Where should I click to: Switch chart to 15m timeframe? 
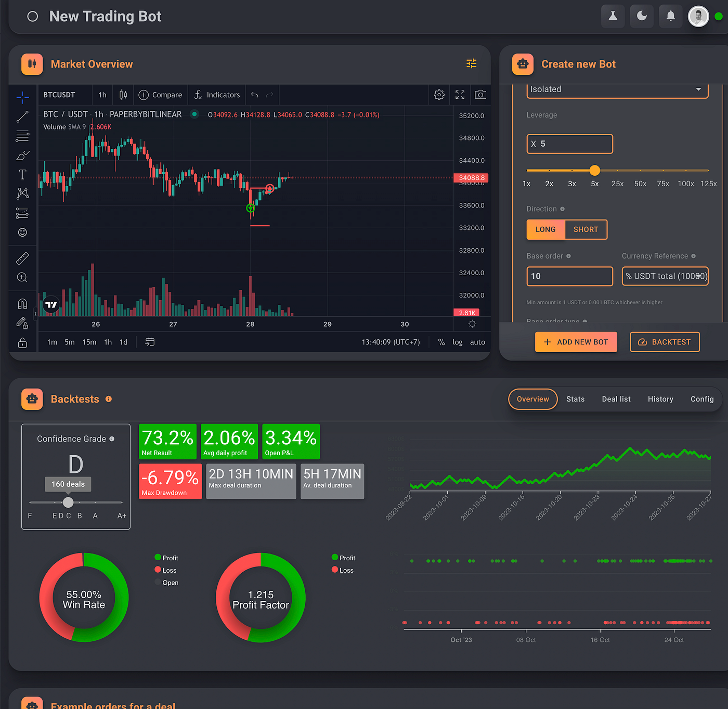tap(89, 342)
